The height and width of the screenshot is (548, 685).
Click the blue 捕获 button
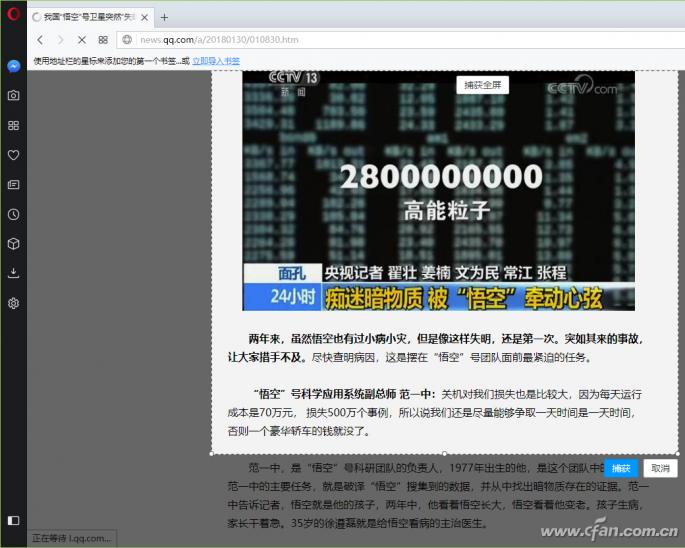(621, 468)
